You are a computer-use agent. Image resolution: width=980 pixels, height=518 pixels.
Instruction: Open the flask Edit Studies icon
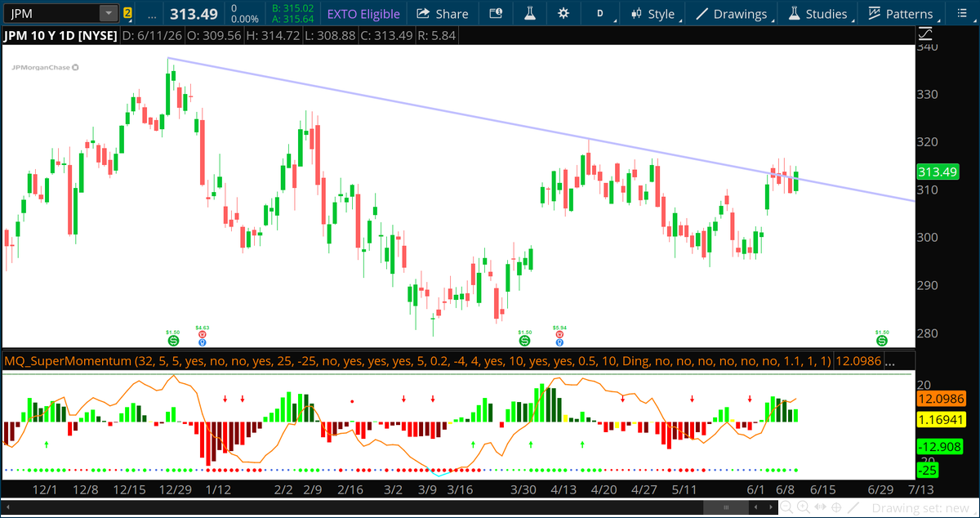point(528,13)
